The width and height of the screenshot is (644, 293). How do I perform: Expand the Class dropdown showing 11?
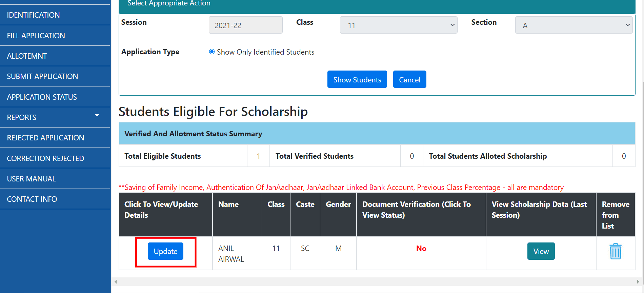[398, 25]
